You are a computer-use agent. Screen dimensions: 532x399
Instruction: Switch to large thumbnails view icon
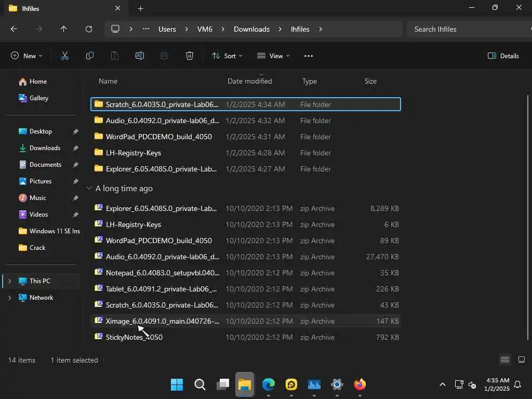tap(522, 360)
